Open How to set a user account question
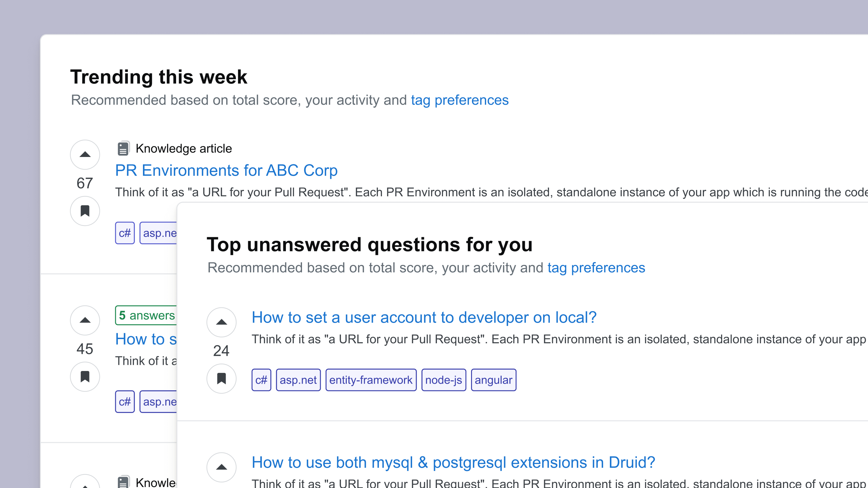868x488 pixels. (424, 317)
